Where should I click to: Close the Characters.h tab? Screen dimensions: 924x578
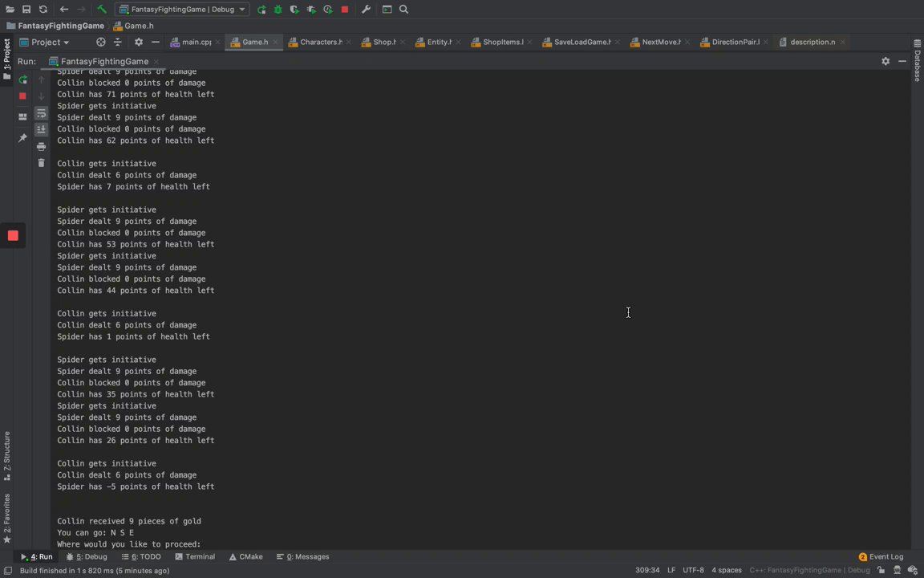pos(349,42)
